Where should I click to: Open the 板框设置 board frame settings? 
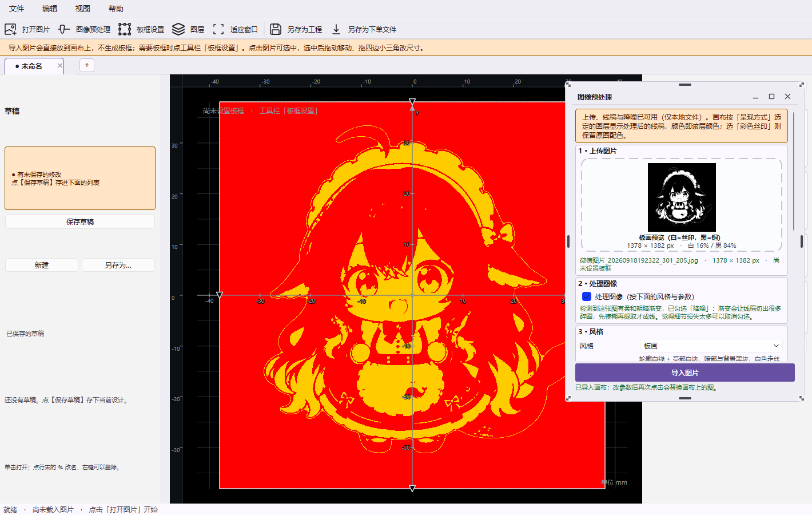pyautogui.click(x=141, y=29)
